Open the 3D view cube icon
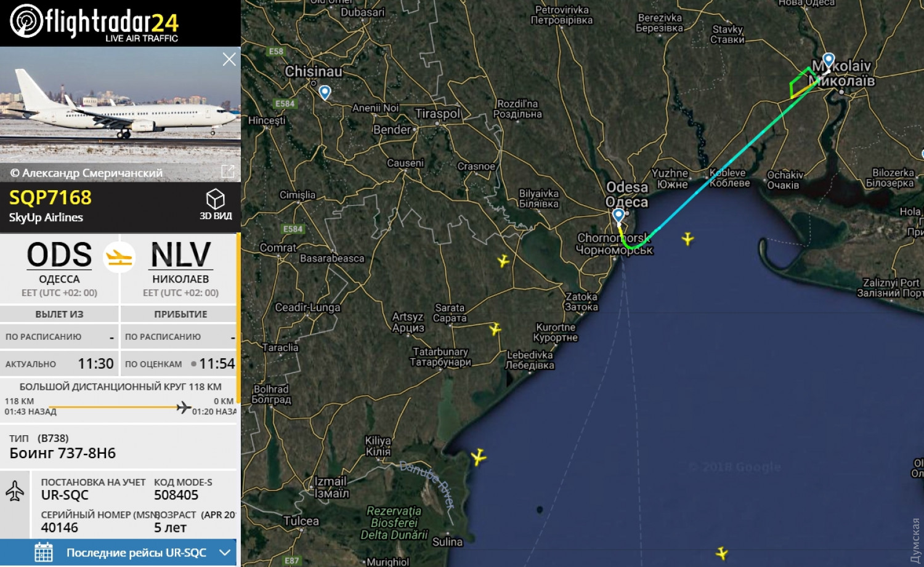The image size is (924, 567). coord(215,199)
